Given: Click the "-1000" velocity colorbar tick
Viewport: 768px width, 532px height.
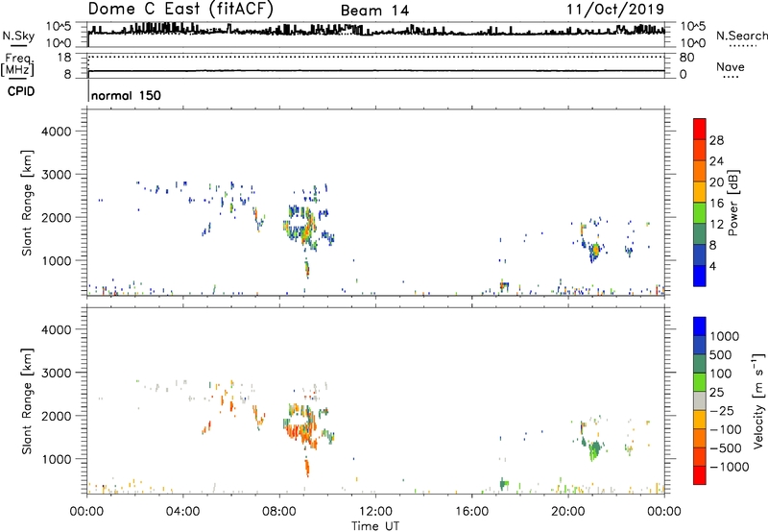Looking at the screenshot, I should (730, 467).
